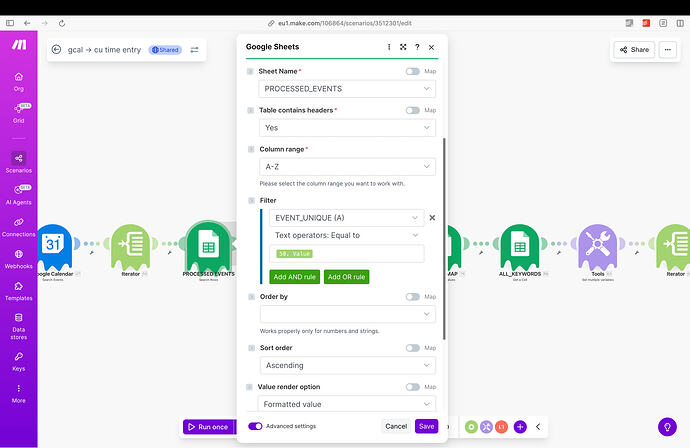
Task: Close the Google Sheets panel
Action: click(432, 47)
